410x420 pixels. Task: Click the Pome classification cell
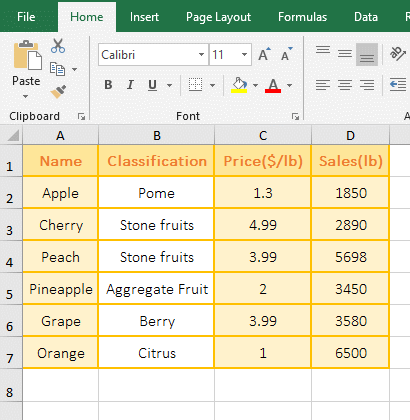(x=156, y=193)
